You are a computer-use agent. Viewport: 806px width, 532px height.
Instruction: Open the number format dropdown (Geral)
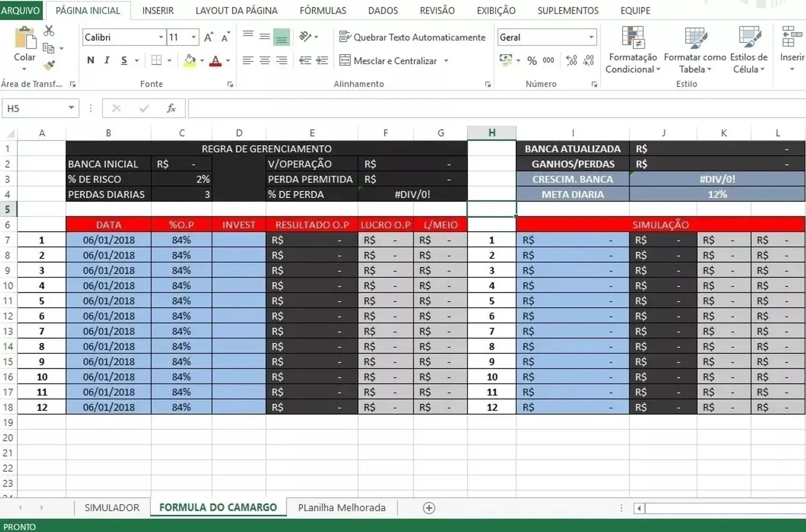click(591, 37)
